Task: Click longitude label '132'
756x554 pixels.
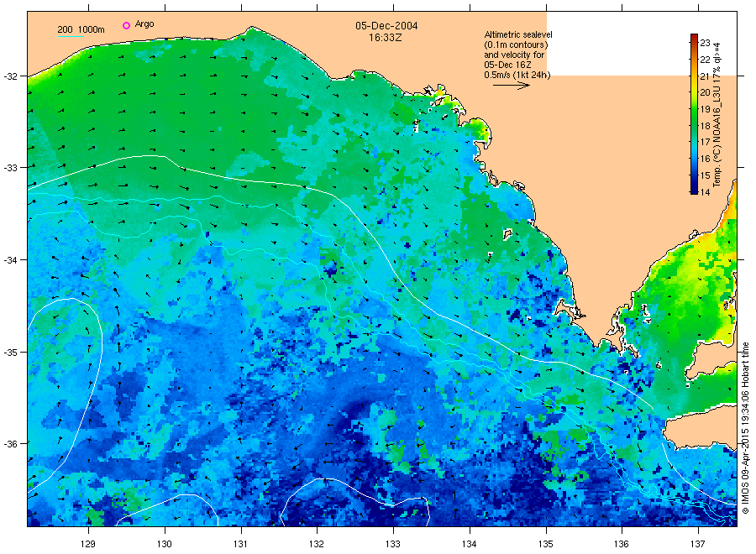Action: 317,544
